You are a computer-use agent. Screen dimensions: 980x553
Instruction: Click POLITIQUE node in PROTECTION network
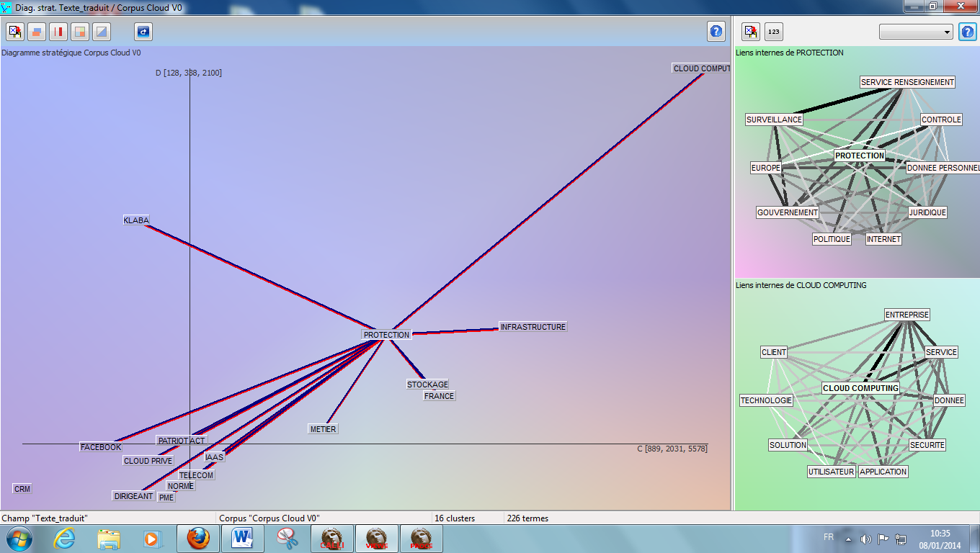coord(832,239)
